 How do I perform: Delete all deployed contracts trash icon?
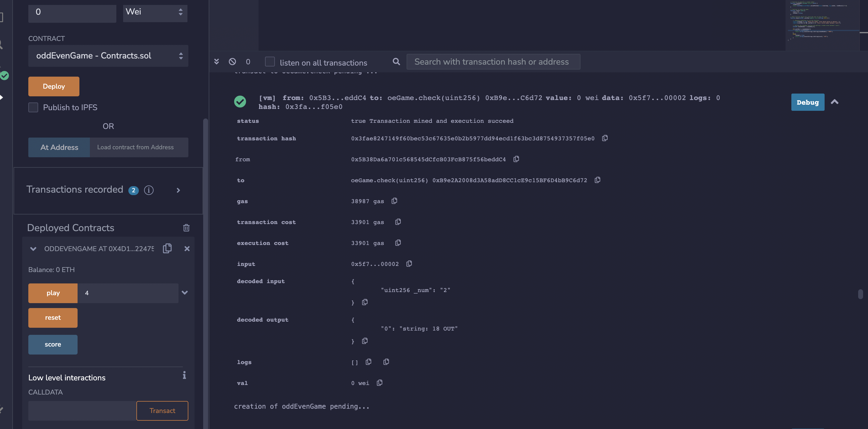pos(186,228)
